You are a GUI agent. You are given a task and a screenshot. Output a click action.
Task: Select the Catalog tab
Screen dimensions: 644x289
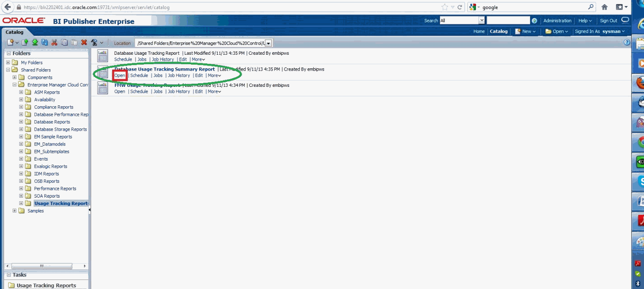14,32
